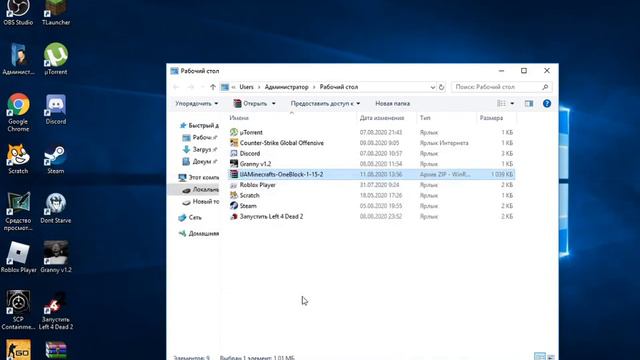640x360 pixels.
Task: Open Granny v1.2 desktop icon
Action: point(56,257)
